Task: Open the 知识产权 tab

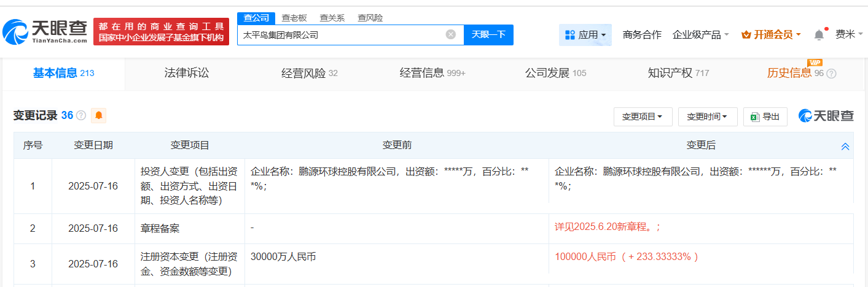Action: click(x=678, y=74)
